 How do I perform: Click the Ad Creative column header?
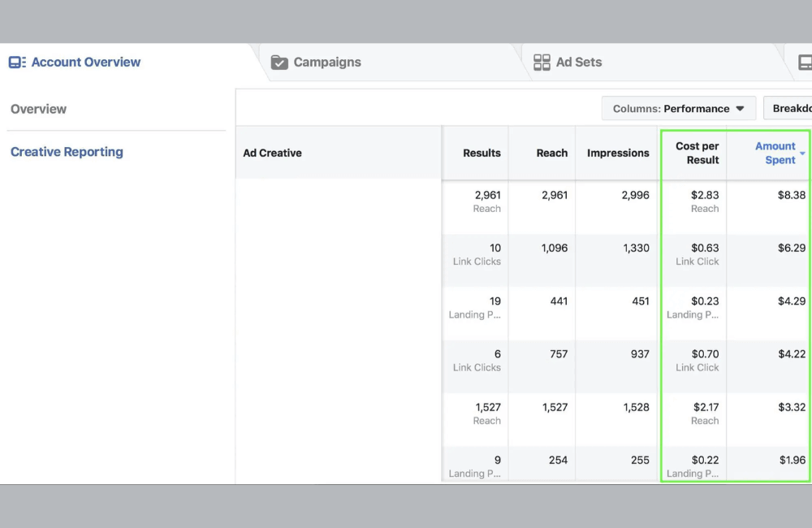pyautogui.click(x=273, y=152)
